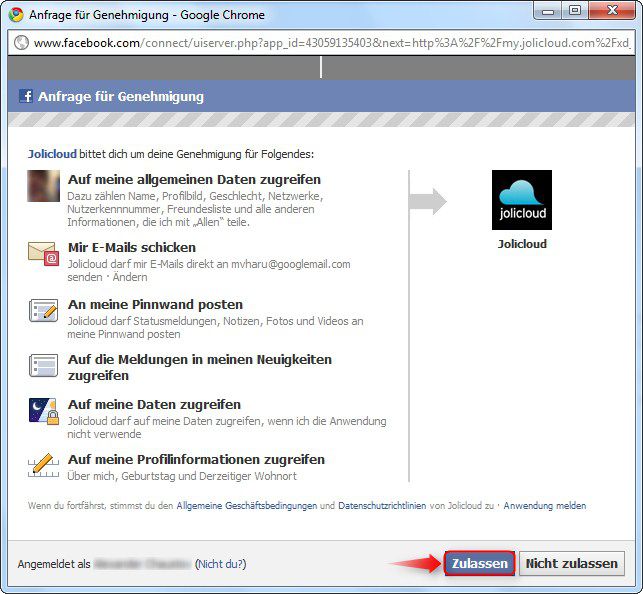Open the Jolicloud link in the permission text
The image size is (643, 594).
click(52, 154)
